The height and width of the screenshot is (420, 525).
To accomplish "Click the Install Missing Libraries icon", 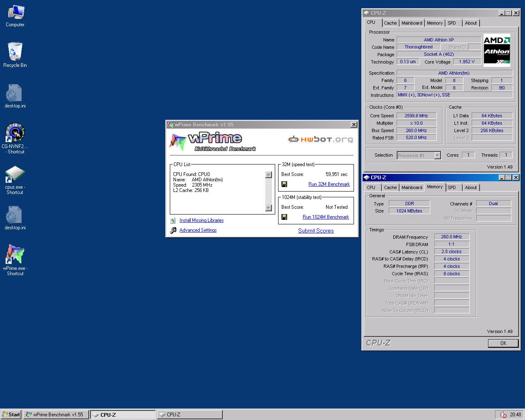I will 173,220.
